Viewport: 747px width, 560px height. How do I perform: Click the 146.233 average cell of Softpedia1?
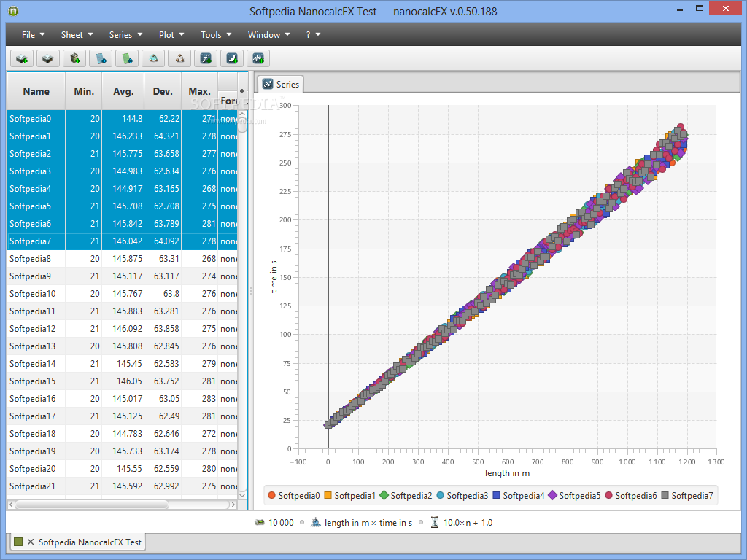(x=123, y=136)
